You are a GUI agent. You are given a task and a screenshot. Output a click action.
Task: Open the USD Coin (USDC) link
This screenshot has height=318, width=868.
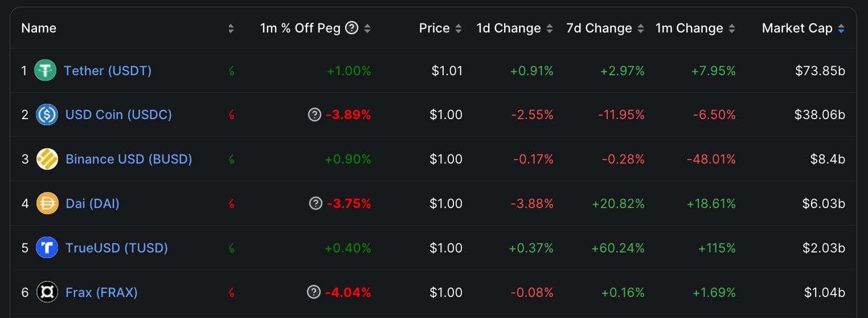pos(118,115)
